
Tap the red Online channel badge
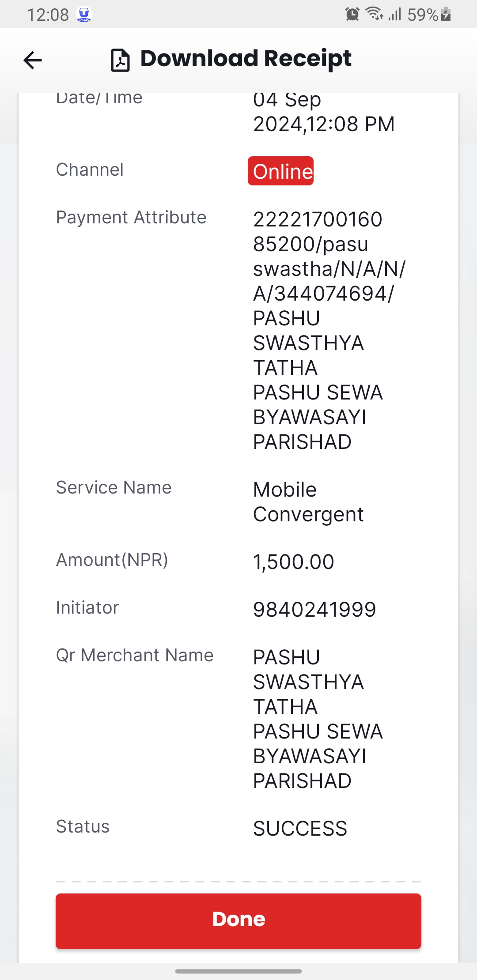tap(281, 171)
